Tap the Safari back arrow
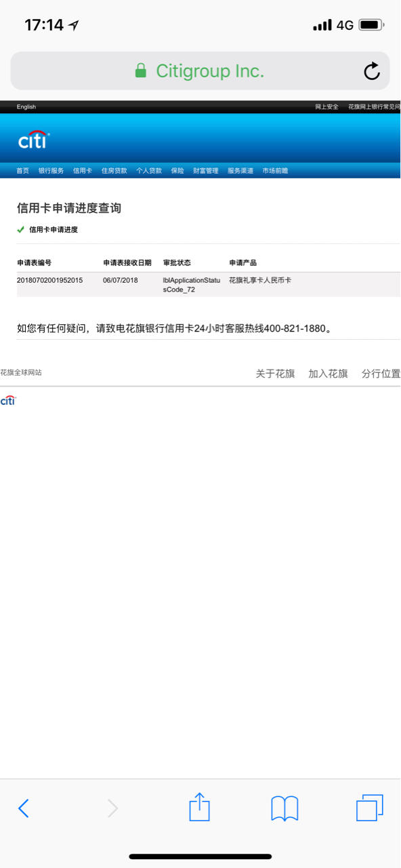The height and width of the screenshot is (868, 401). (x=24, y=808)
